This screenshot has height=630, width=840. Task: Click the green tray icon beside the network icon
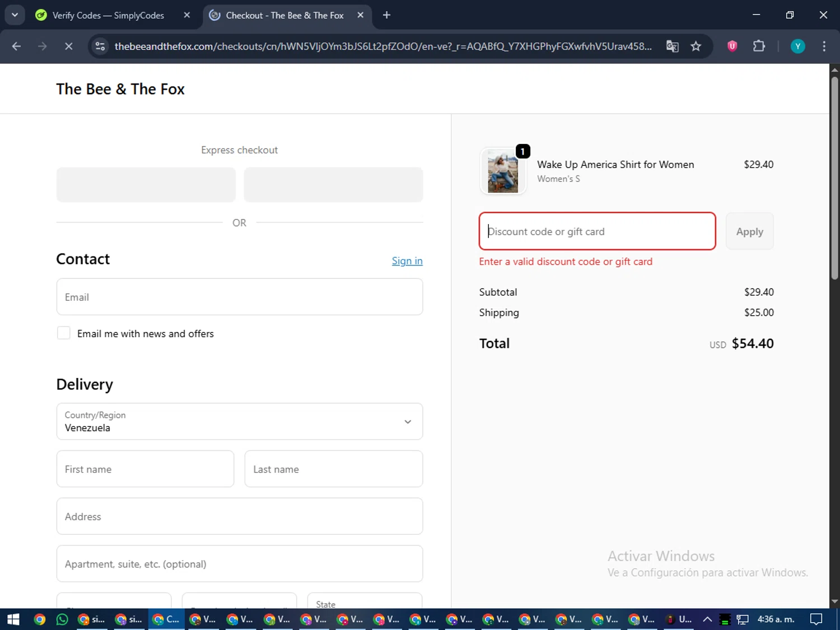[725, 619]
